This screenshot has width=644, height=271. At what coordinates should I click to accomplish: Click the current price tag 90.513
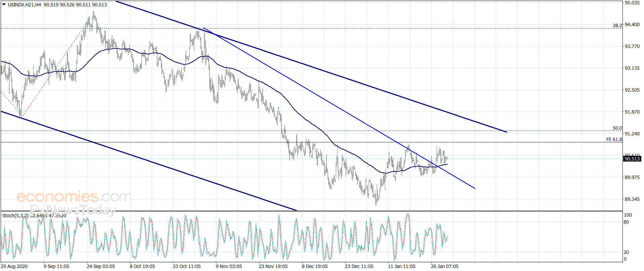(x=632, y=159)
